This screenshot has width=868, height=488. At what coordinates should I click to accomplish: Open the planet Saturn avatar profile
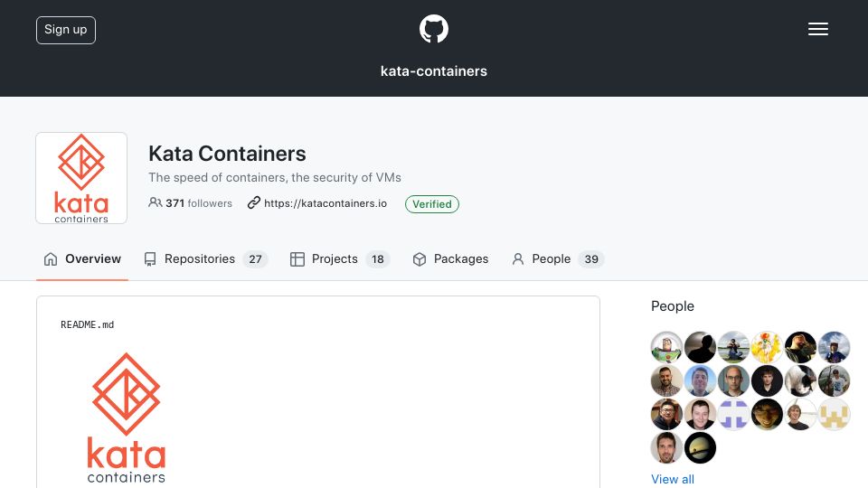(700, 447)
